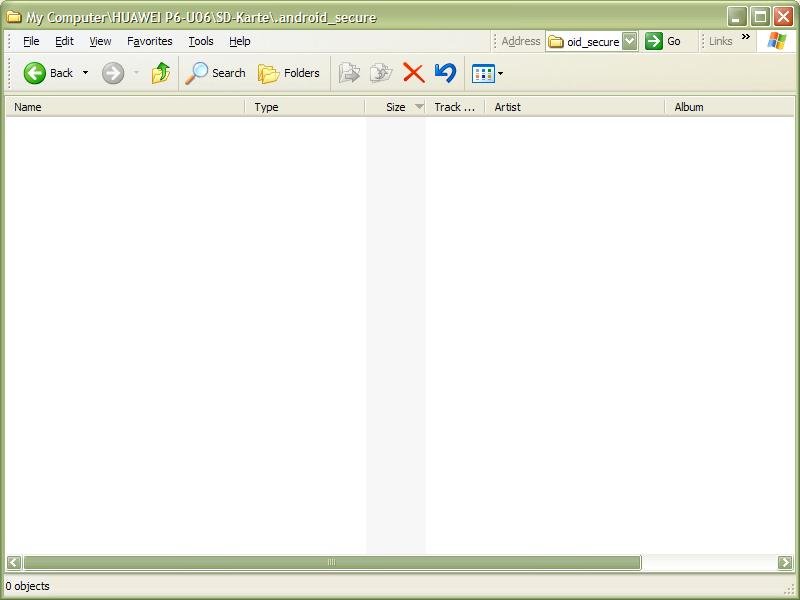Minimize the Explorer window
Viewport: 800px width, 600px height.
736,17
